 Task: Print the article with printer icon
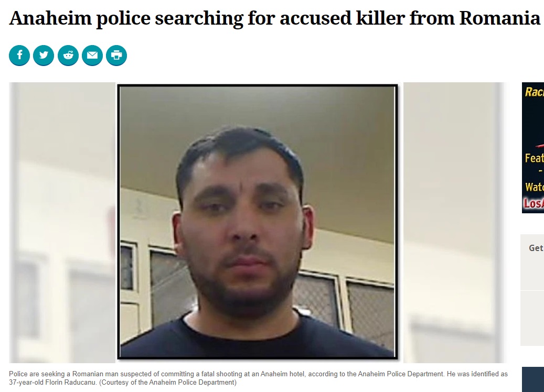[116, 55]
